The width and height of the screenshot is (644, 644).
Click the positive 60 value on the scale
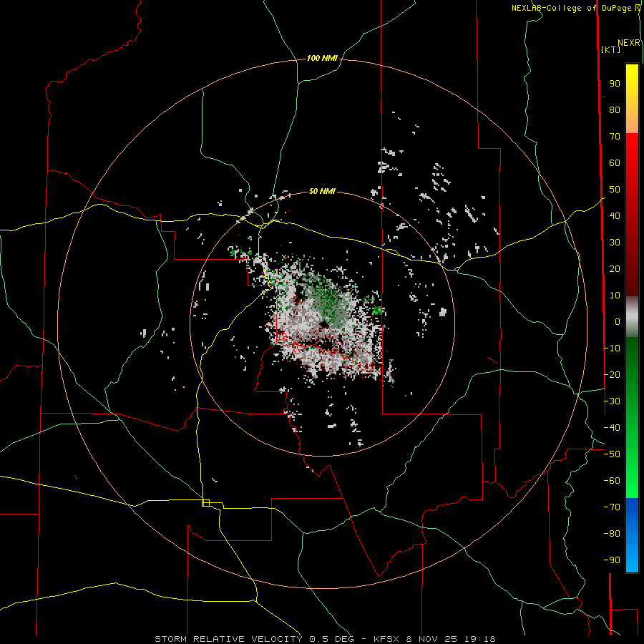click(x=615, y=163)
